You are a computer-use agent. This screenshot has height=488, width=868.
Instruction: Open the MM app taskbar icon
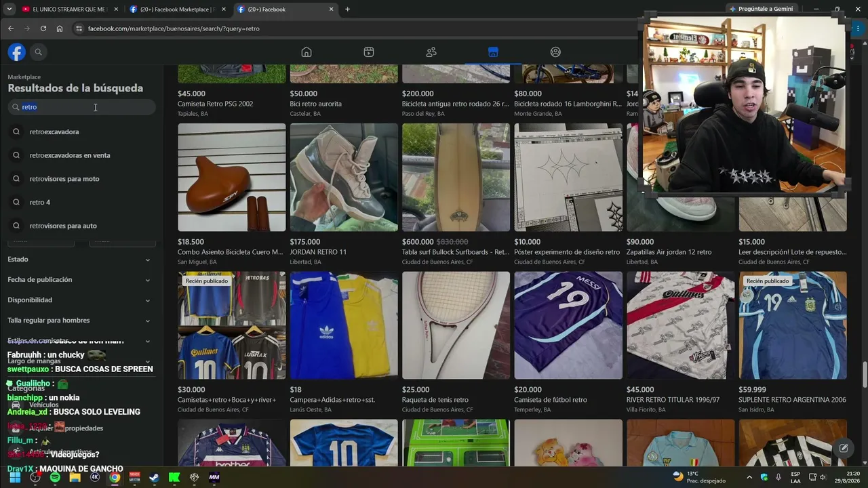pos(214,477)
